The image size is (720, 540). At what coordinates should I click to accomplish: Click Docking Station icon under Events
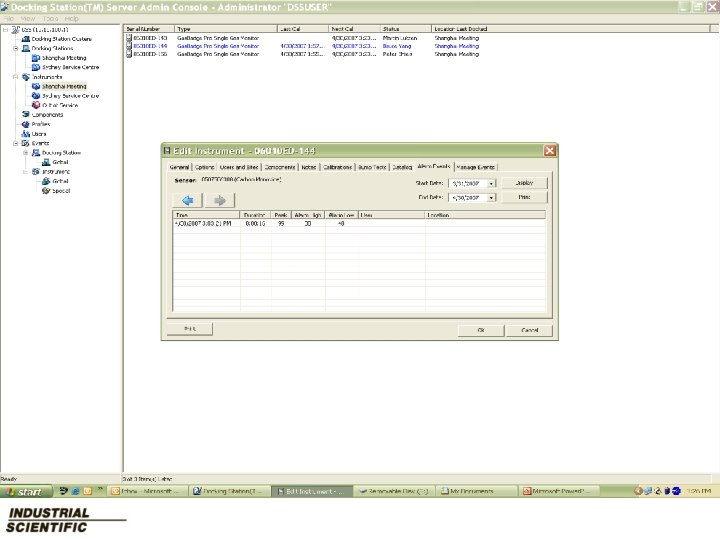click(x=36, y=152)
